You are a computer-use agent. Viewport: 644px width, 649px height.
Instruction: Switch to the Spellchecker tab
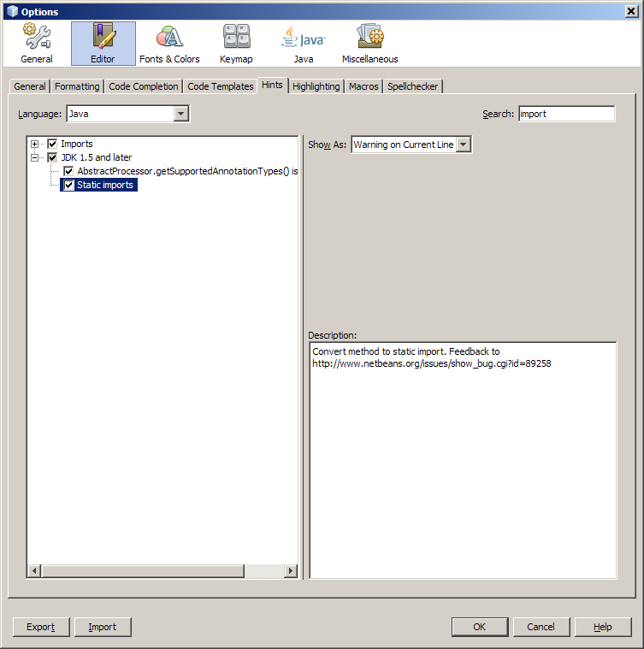click(x=412, y=86)
